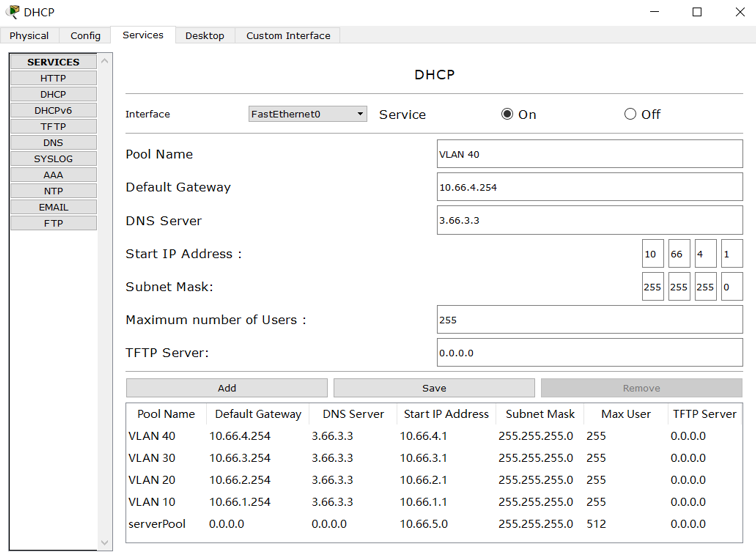Edit Subnet Mask last octet 0
Viewport: 756px width, 556px height.
coord(732,286)
